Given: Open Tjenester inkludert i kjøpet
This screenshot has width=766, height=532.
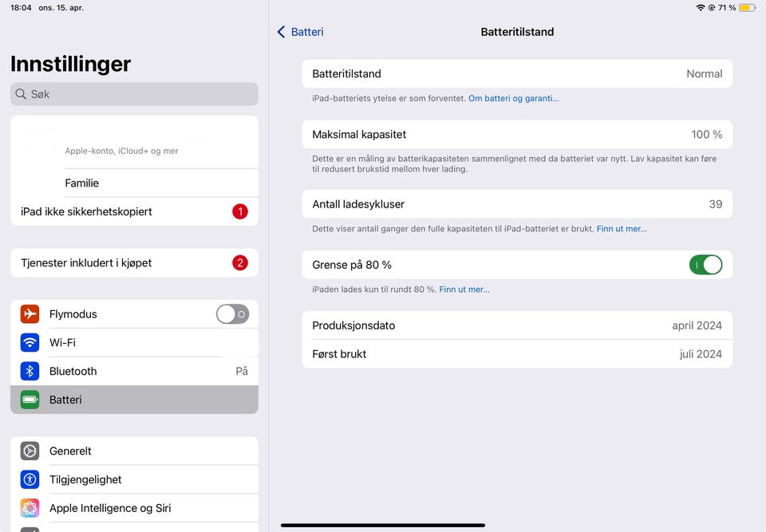Looking at the screenshot, I should (x=134, y=263).
